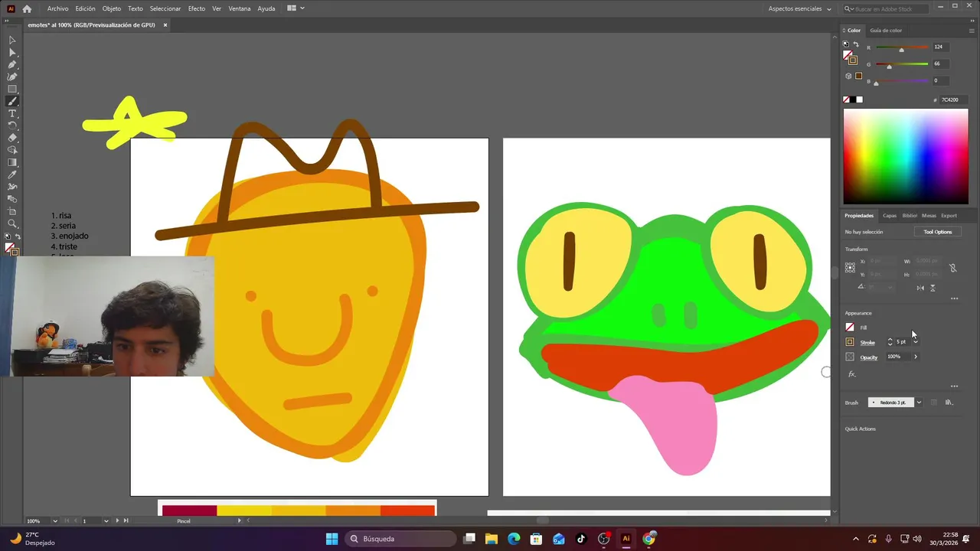Switch to the Guía de color tab
This screenshot has height=551, width=980.
886,31
